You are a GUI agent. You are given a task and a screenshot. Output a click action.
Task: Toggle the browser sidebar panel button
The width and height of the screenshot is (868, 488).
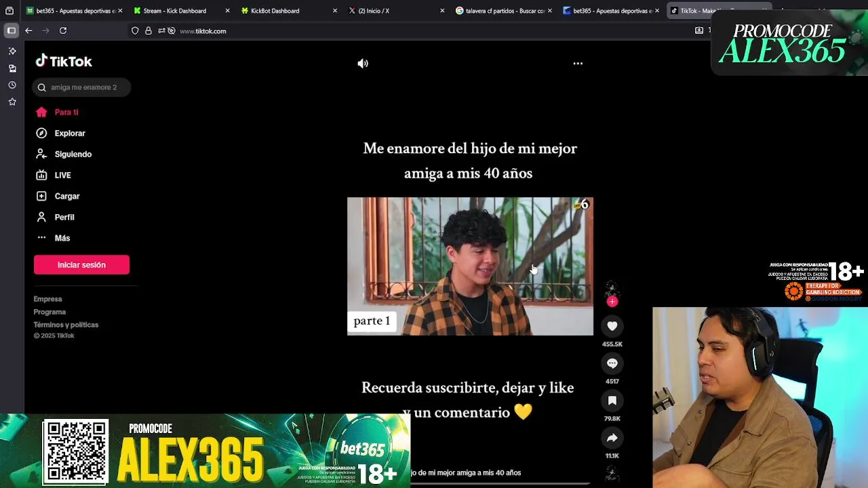click(11, 30)
